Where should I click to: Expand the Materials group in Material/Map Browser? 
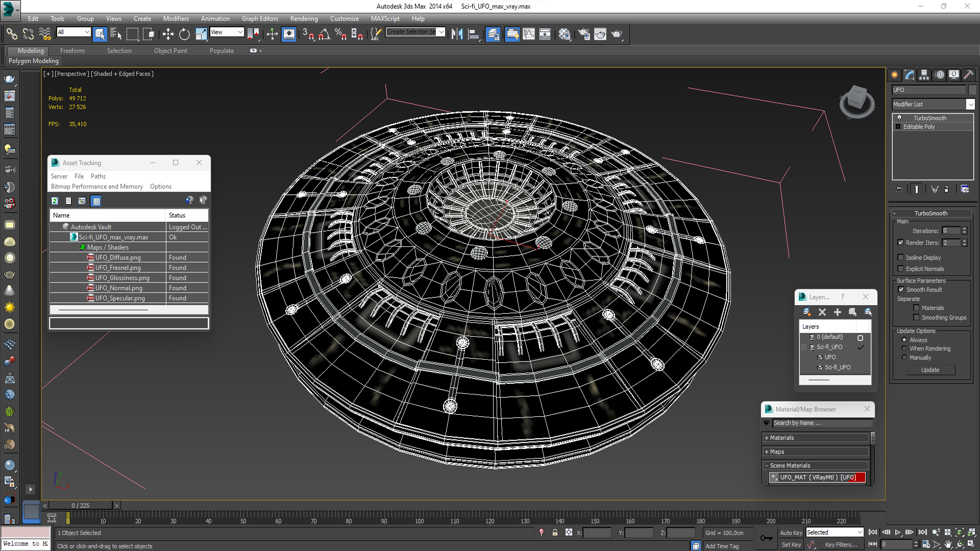[x=816, y=438]
